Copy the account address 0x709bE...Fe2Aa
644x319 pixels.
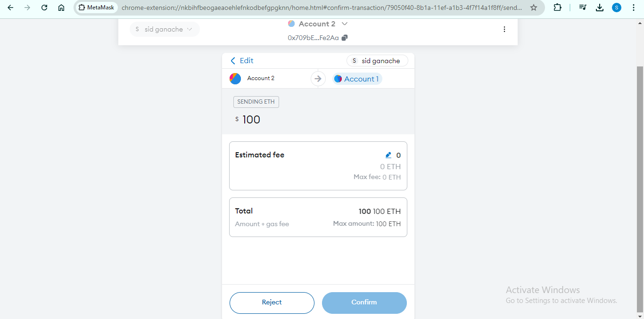coord(345,38)
